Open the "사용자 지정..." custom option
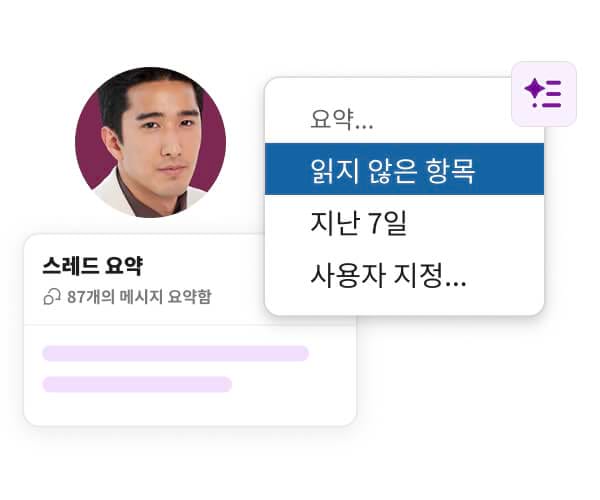This screenshot has width=600, height=500. [389, 272]
